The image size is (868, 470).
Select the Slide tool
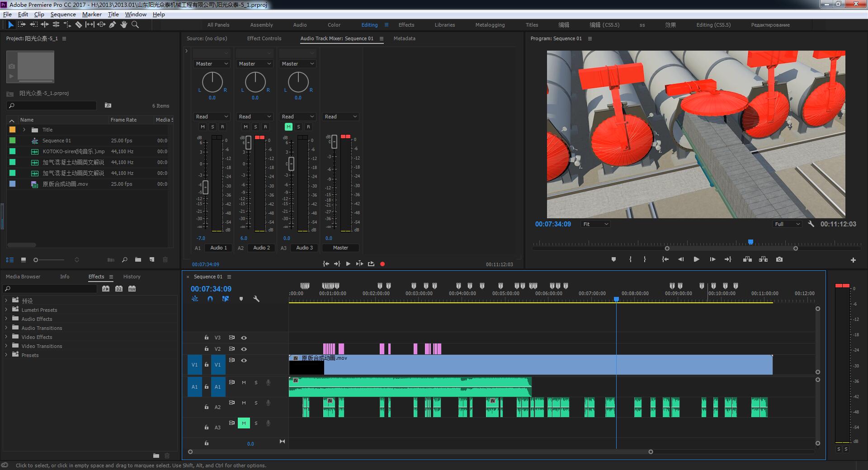[101, 25]
